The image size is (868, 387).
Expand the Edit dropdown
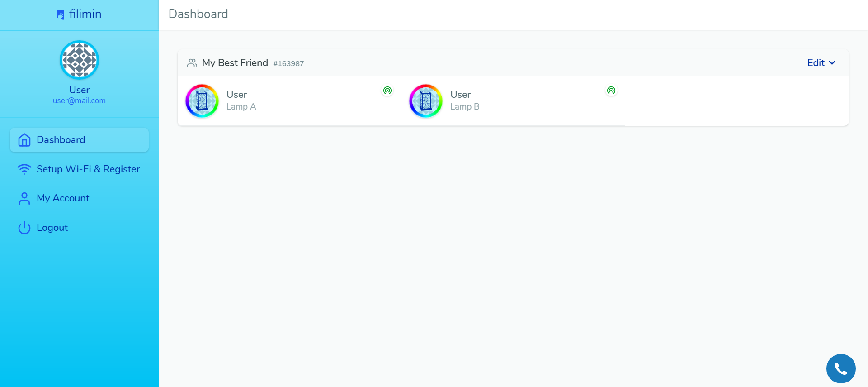[x=821, y=63]
